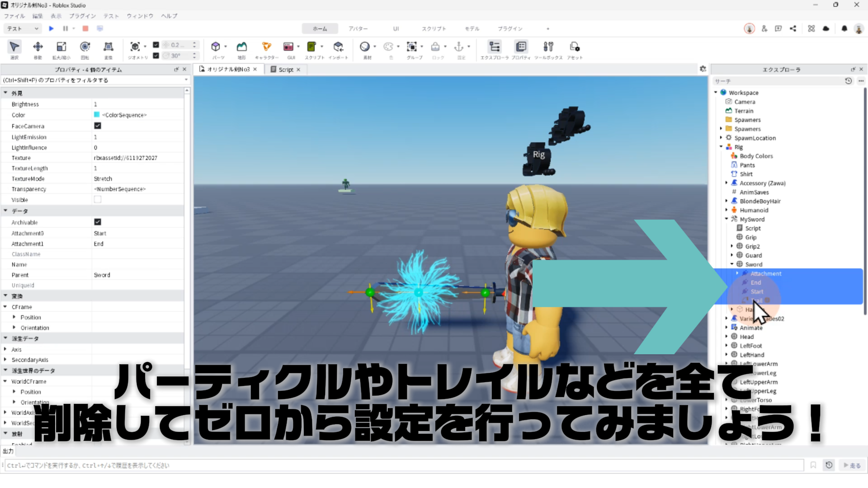868x488 pixels.
Task: Click the red Stop test button
Action: point(85,28)
